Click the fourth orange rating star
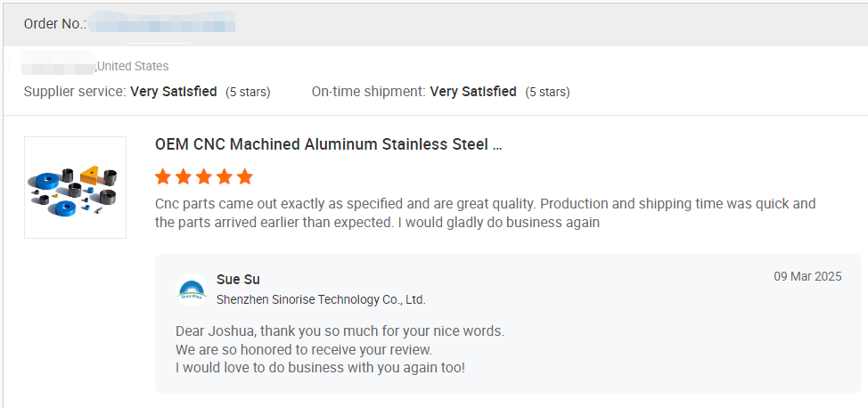The image size is (868, 408). click(x=225, y=176)
